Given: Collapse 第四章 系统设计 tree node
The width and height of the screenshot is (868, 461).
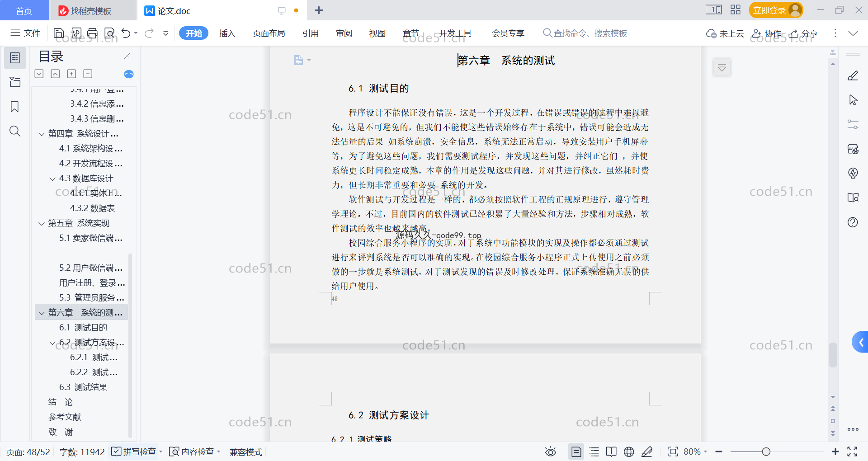Looking at the screenshot, I should click(x=42, y=134).
